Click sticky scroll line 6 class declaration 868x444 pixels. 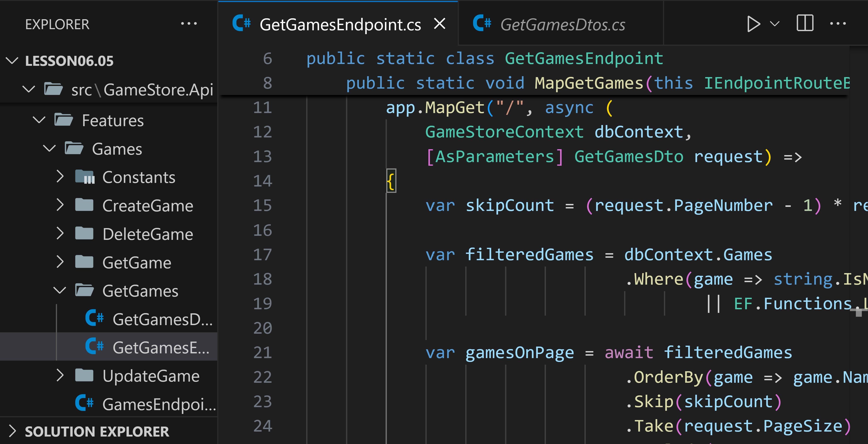(484, 59)
